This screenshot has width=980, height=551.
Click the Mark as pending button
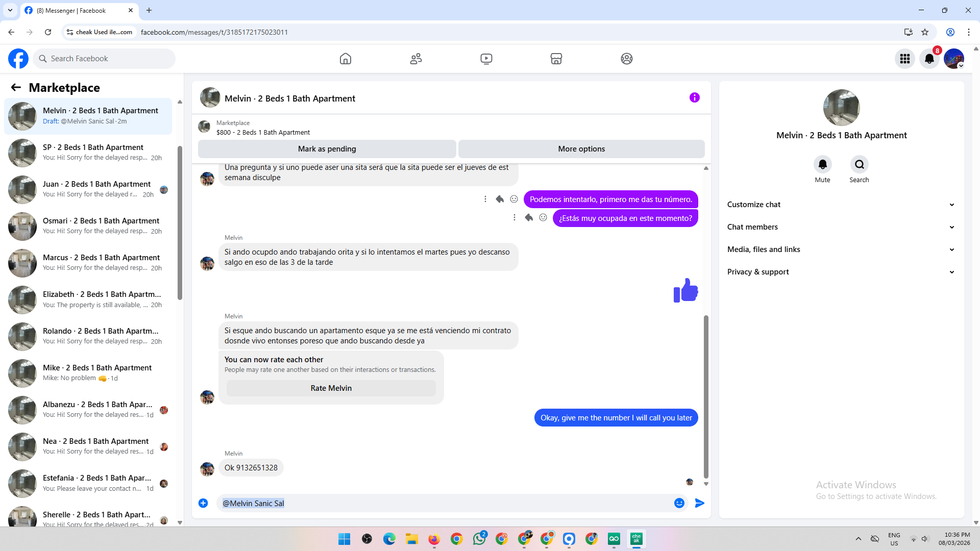click(327, 149)
